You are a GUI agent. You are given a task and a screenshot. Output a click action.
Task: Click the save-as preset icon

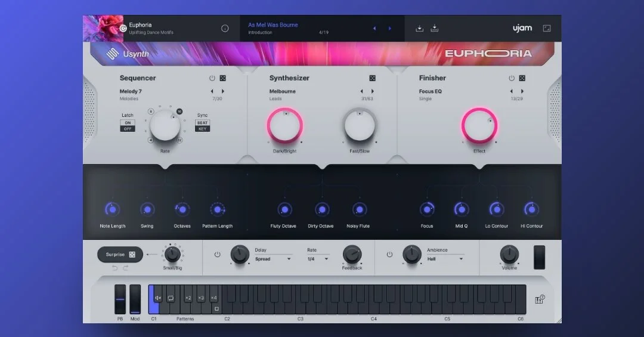(434, 29)
